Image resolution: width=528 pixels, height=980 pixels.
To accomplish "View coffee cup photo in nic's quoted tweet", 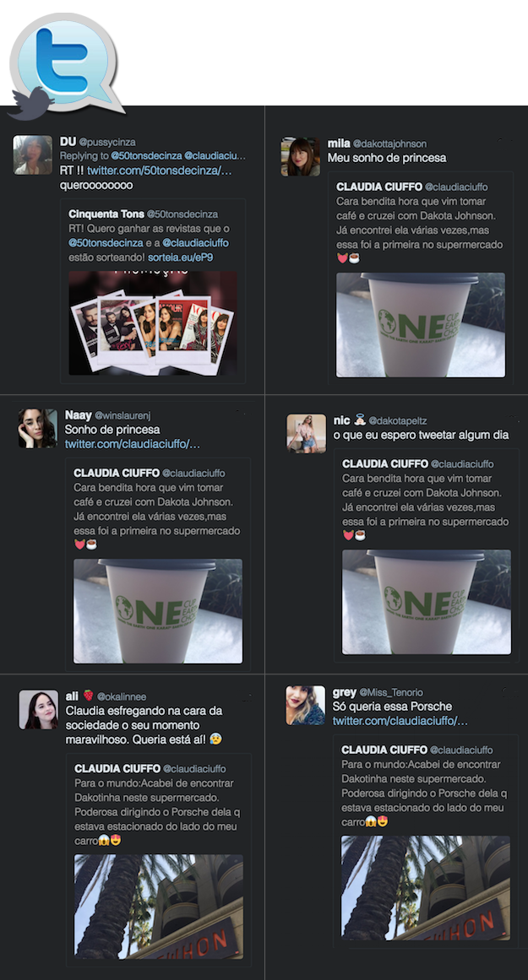I will point(427,603).
